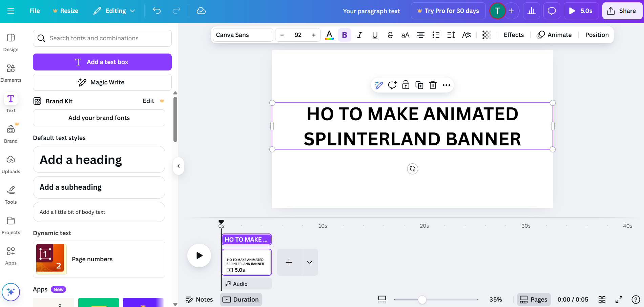
Task: Open the Position panel
Action: pos(597,35)
